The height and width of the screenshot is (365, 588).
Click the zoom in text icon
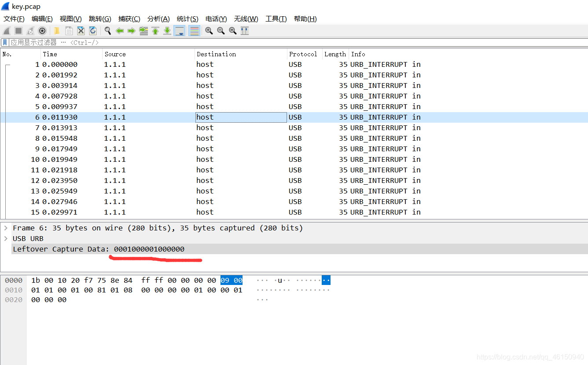pyautogui.click(x=209, y=31)
